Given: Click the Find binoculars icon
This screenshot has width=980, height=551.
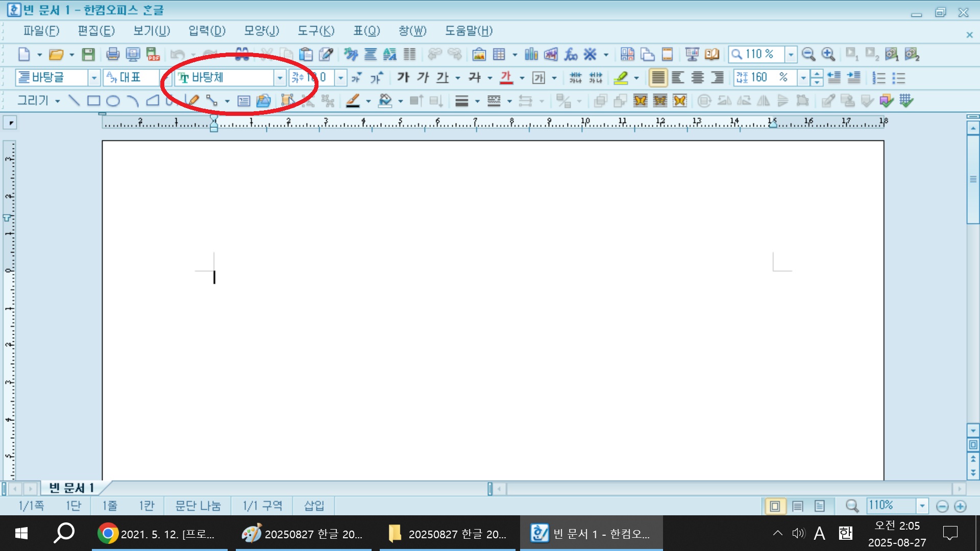Looking at the screenshot, I should [242, 54].
